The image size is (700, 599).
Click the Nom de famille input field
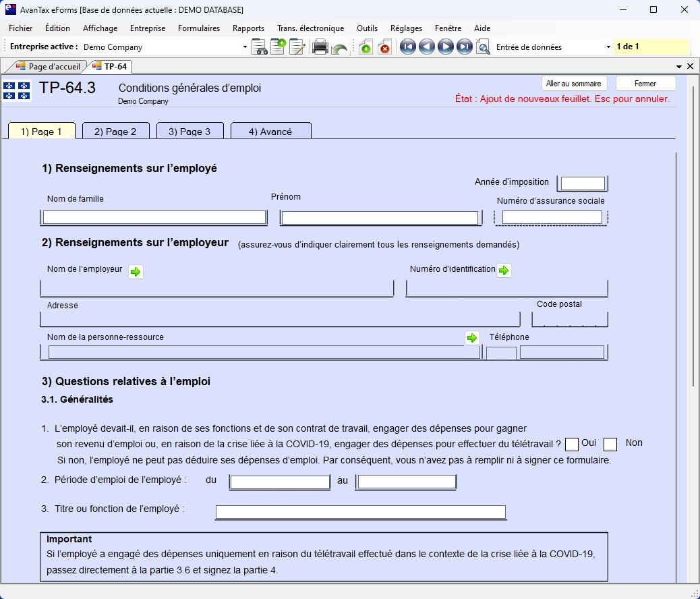(x=154, y=217)
